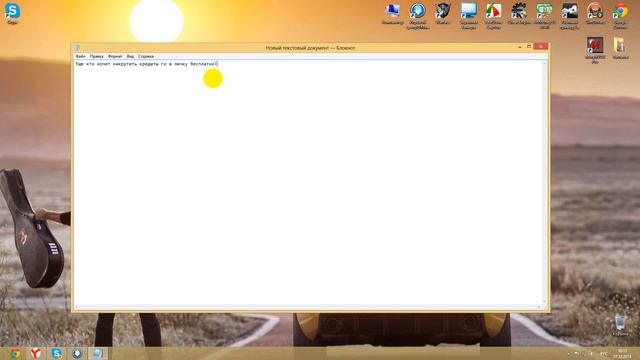Select the blue download-arrow desktop shortcut
The height and width of the screenshot is (360, 640).
tap(418, 16)
